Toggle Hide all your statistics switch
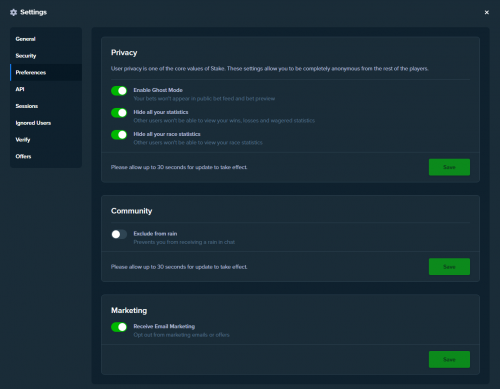This screenshot has width=500, height=389. [x=119, y=113]
